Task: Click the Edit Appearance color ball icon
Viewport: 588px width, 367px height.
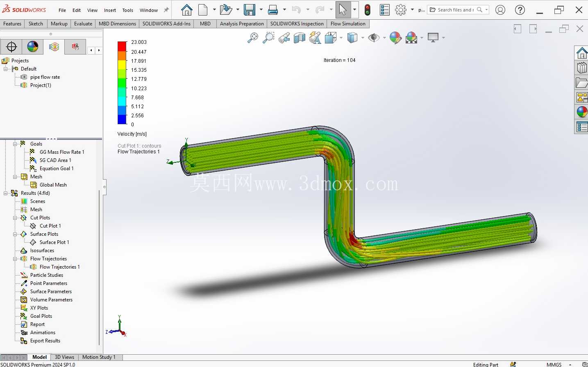Action: tap(395, 38)
